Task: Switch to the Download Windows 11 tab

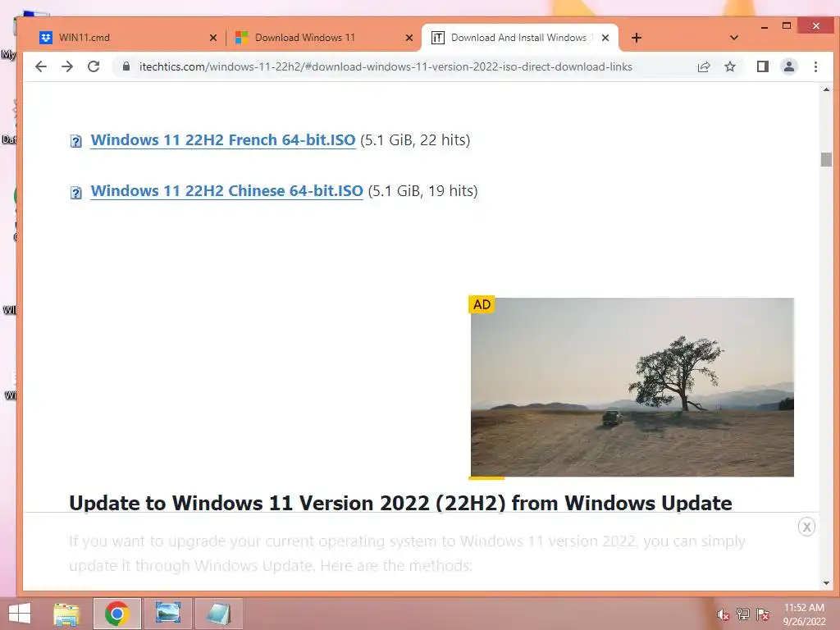Action: [x=323, y=38]
